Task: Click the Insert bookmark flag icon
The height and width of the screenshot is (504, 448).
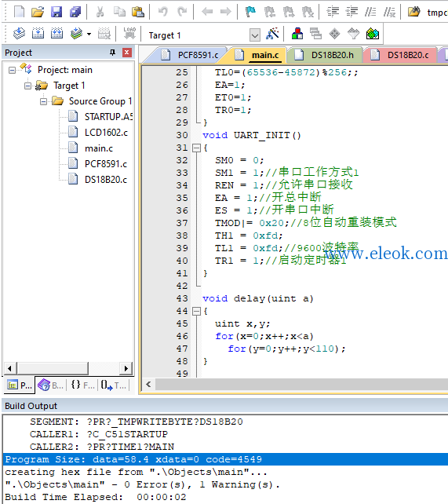Action: [x=250, y=13]
